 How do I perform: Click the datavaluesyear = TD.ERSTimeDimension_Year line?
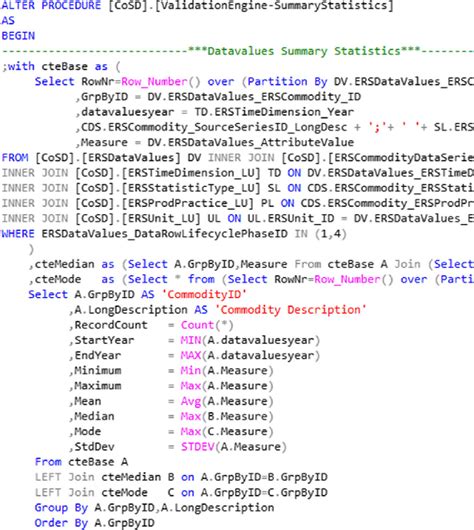click(x=215, y=112)
